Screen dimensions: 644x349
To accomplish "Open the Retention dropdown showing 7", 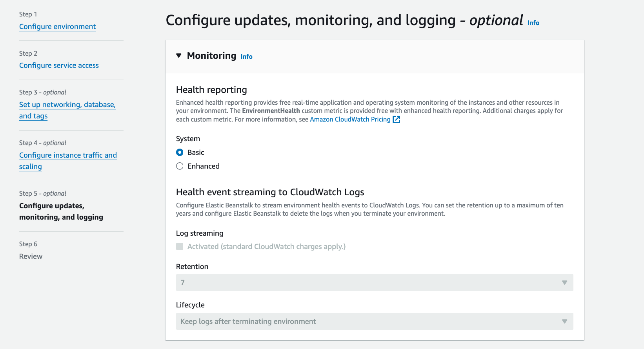I will coord(375,282).
